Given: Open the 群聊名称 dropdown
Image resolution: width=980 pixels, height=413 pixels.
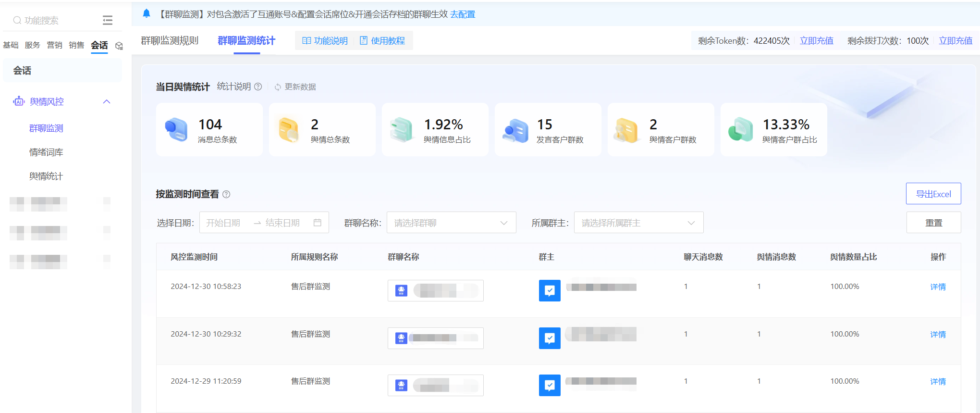Looking at the screenshot, I should point(452,223).
